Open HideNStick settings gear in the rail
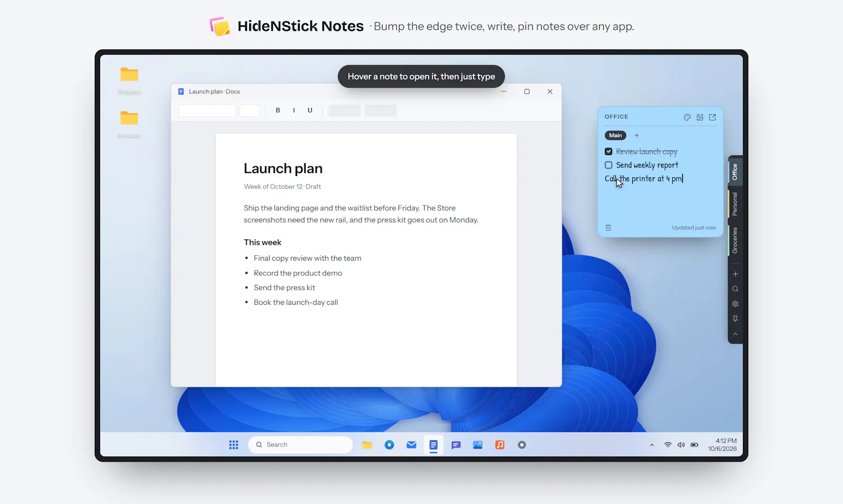843x504 pixels. point(735,304)
